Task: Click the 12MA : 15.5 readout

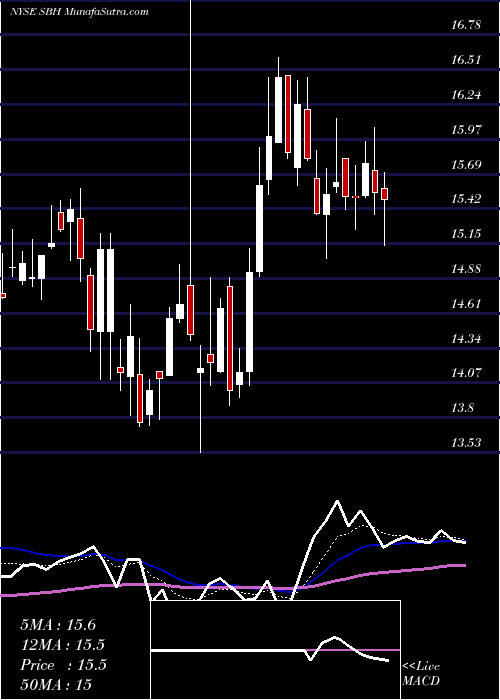Action: tap(63, 645)
